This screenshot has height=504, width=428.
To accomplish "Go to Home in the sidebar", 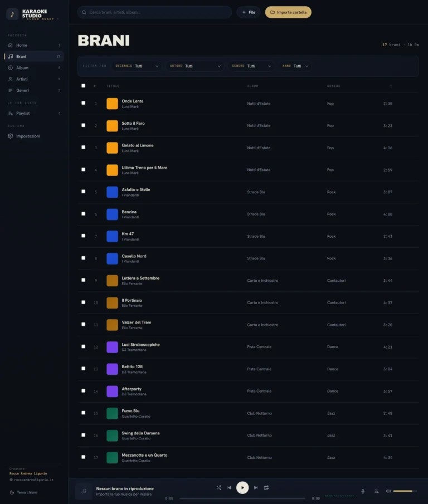I will tap(34, 45).
